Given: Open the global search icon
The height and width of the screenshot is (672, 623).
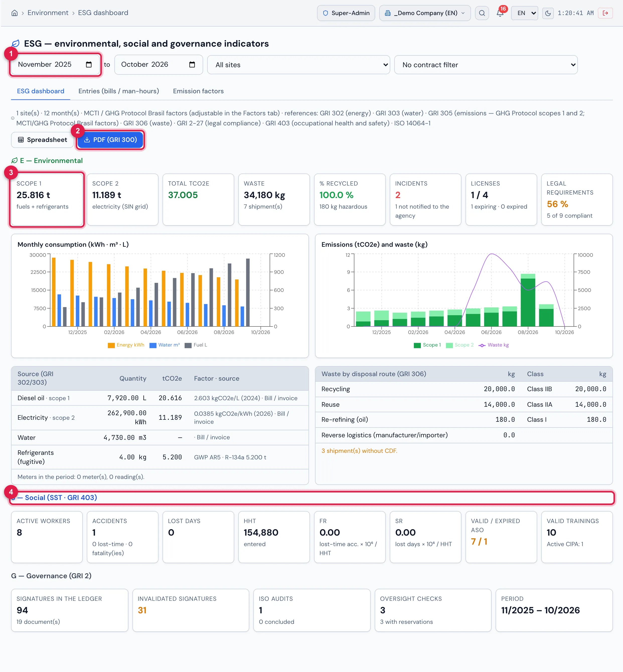Looking at the screenshot, I should point(482,13).
